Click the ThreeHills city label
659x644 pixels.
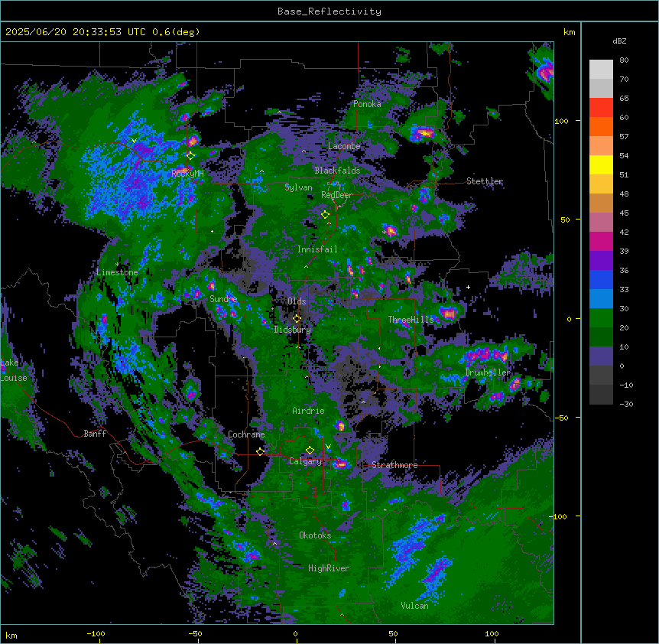tap(411, 320)
